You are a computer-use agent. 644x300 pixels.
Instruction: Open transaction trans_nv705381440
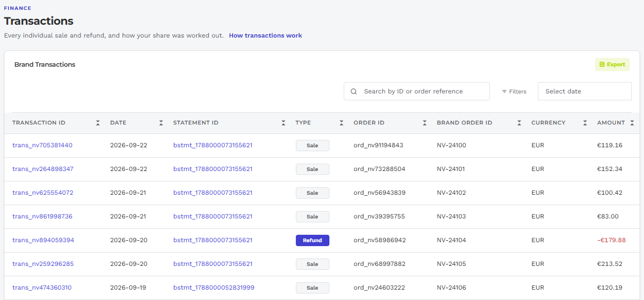[42, 145]
